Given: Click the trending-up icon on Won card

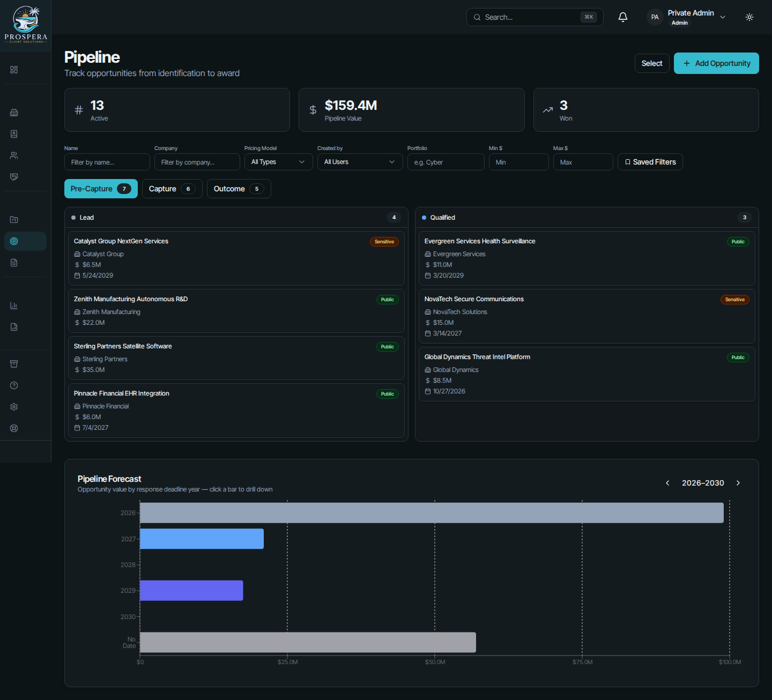Looking at the screenshot, I should tap(548, 110).
